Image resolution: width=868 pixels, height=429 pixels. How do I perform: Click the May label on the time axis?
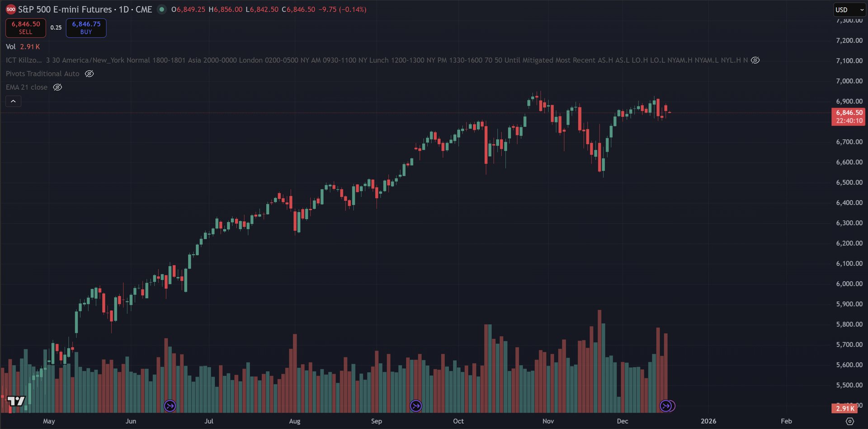pos(49,421)
